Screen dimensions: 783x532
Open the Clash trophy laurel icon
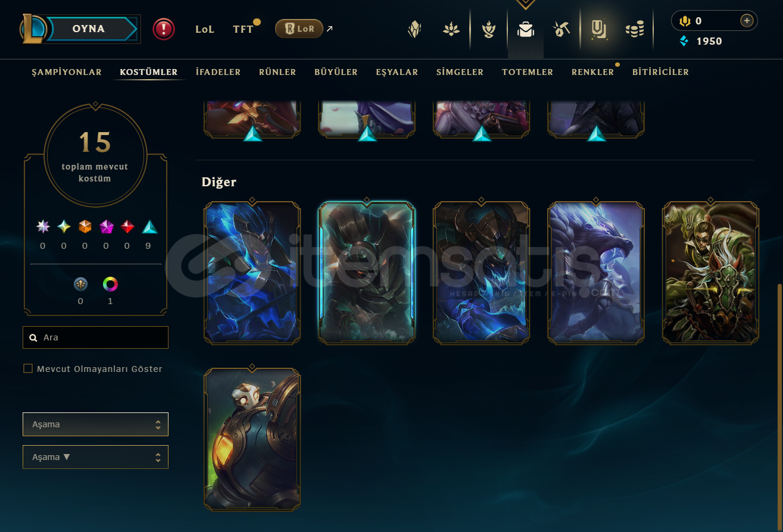pyautogui.click(x=488, y=29)
